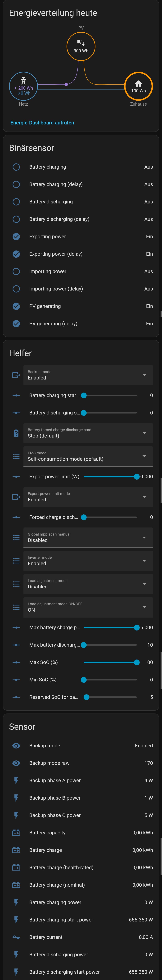The width and height of the screenshot is (162, 980).
Task: Expand the EMS mode selection dropdown
Action: point(88,456)
